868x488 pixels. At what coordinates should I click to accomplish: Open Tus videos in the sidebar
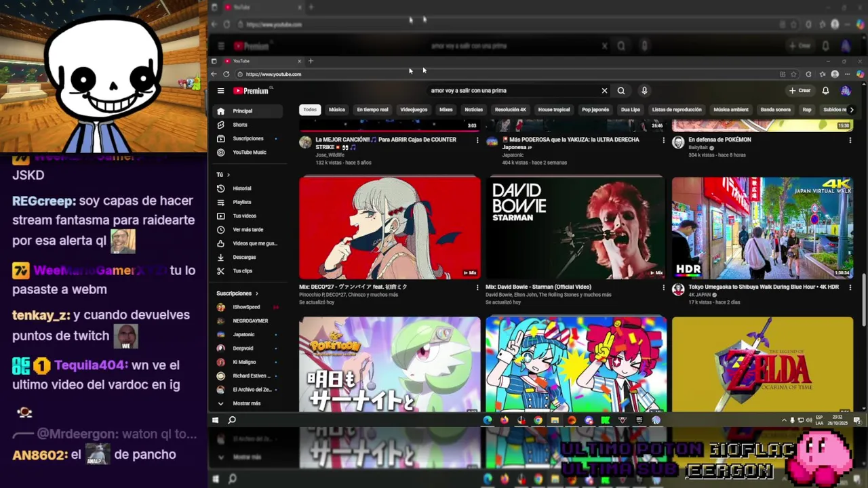[248, 216]
